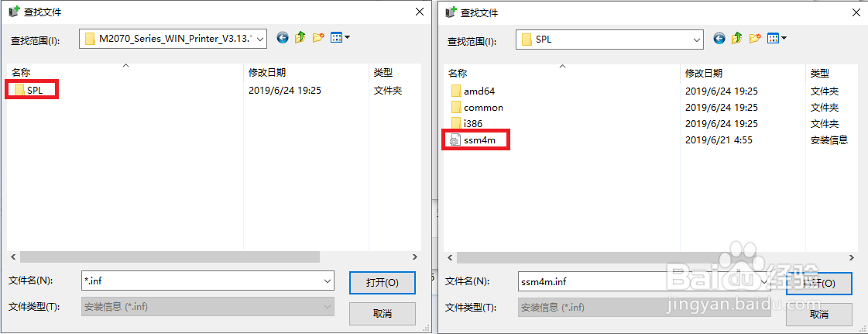Viewport: 868px width, 334px height.
Task: Expand the M2070_Series_WIN_Printer location dropdown
Action: (x=261, y=39)
